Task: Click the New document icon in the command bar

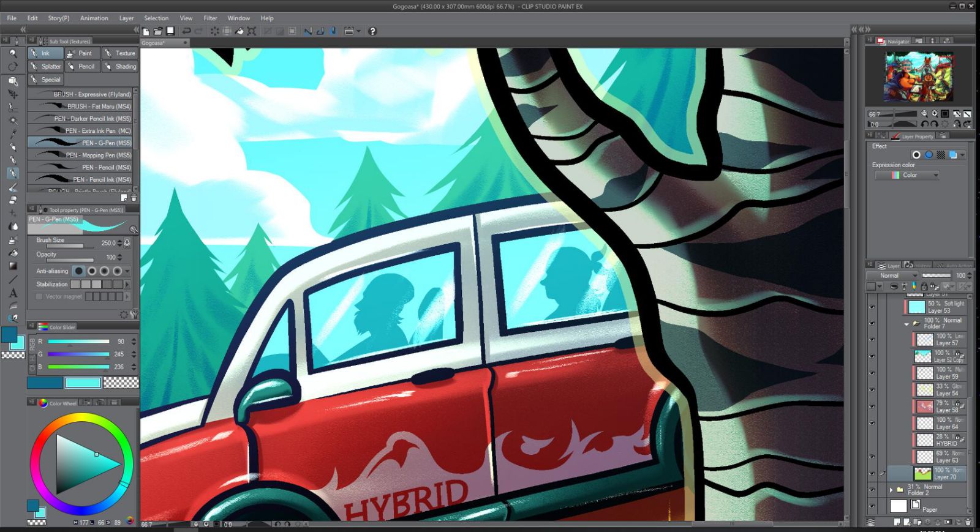Action: (146, 31)
